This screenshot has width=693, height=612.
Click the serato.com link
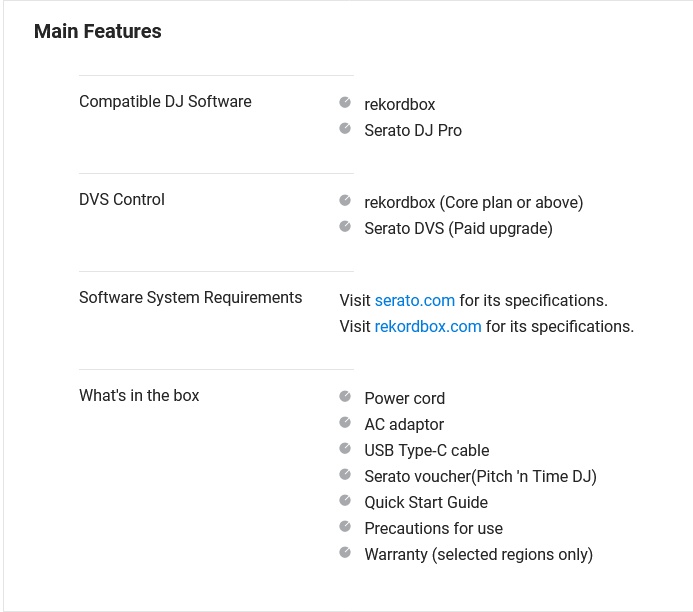coord(415,300)
